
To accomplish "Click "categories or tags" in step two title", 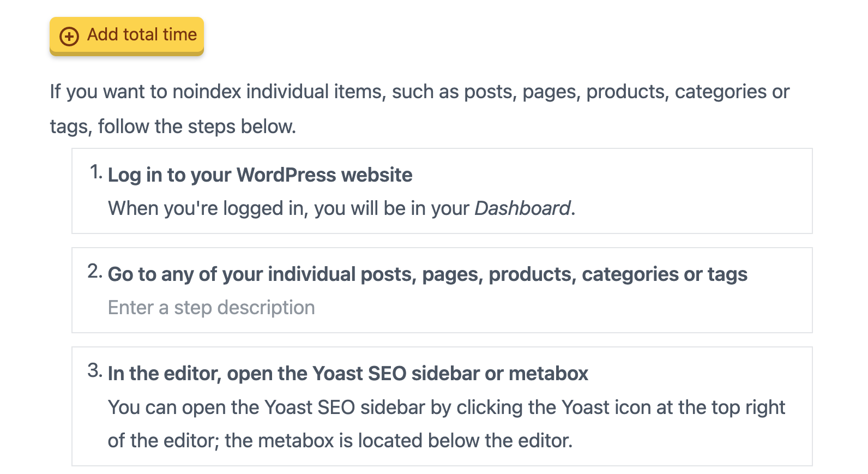I will click(x=664, y=274).
